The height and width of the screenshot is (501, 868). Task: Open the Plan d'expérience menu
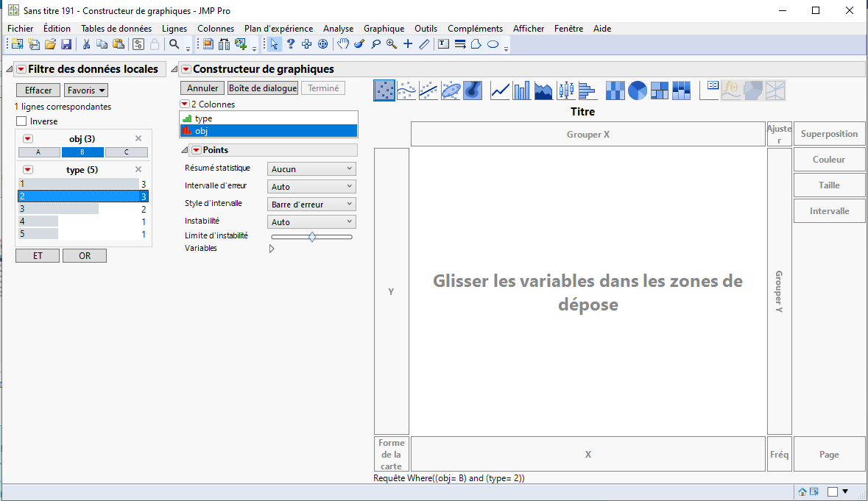[278, 29]
